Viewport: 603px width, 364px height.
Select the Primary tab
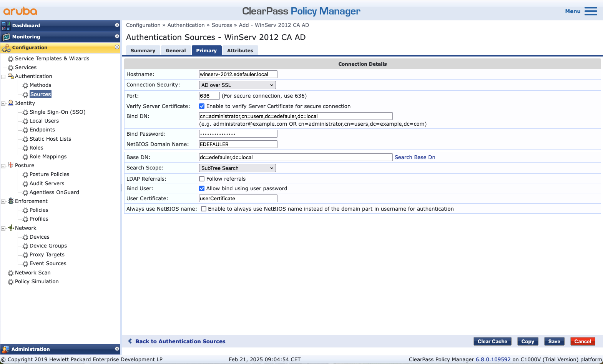coord(206,50)
